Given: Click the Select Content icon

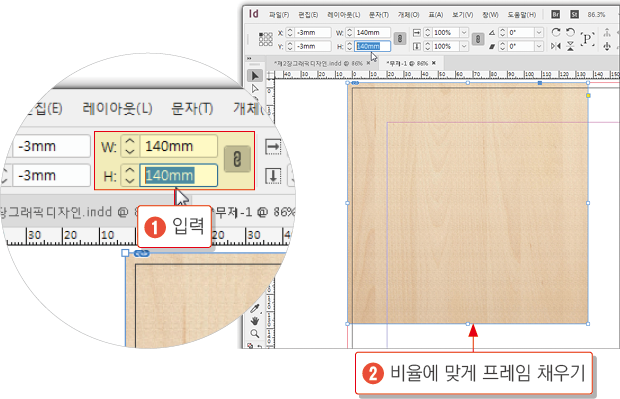Looking at the screenshot, I should [607, 46].
